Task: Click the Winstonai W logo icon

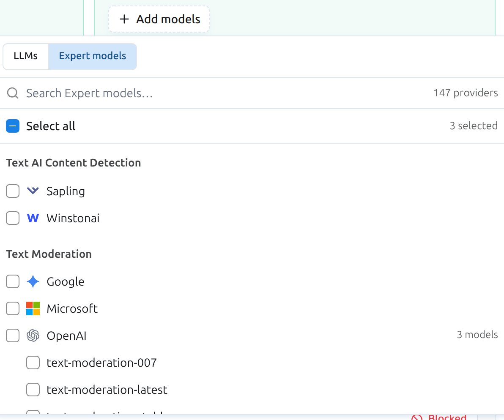Action: [x=33, y=218]
